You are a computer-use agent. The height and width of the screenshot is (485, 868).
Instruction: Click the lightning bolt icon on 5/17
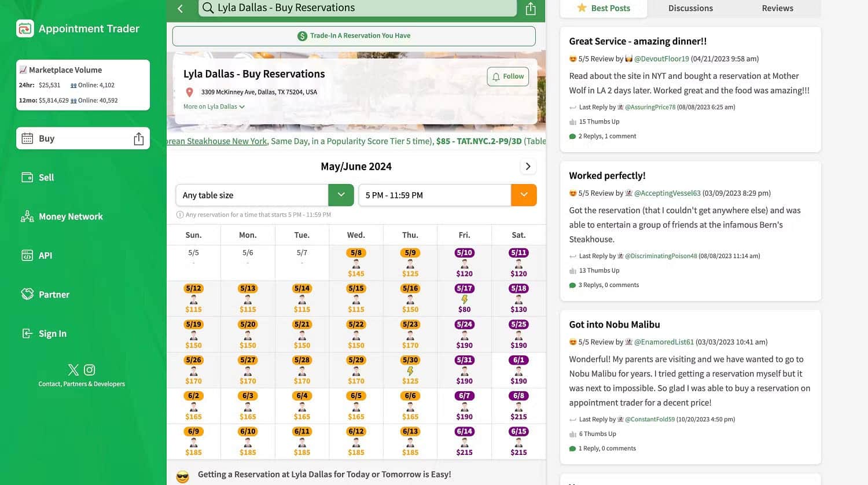(x=464, y=299)
